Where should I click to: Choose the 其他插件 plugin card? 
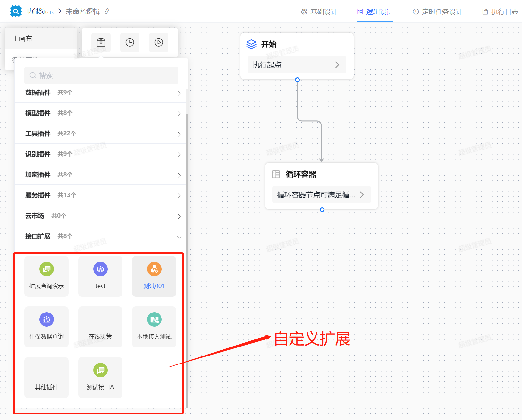(46, 378)
